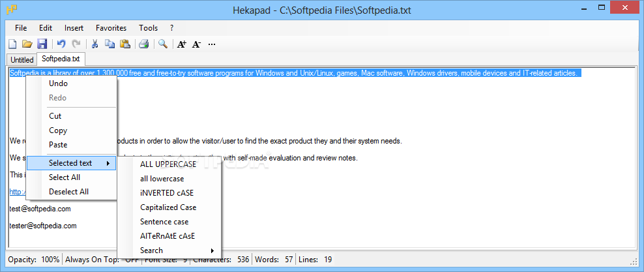Choose Deselect All in context menu
This screenshot has width=644, height=272.
pos(71,192)
